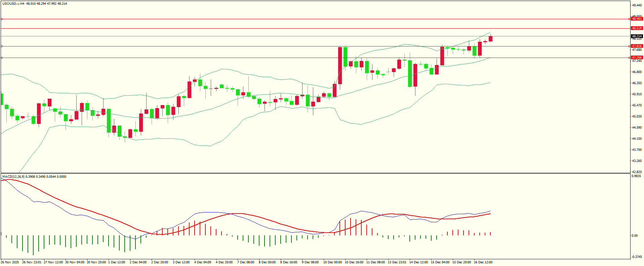The image size is (644, 266).
Task: Click the 4 Dec 20:00 time label
Action: pyautogui.click(x=224, y=262)
